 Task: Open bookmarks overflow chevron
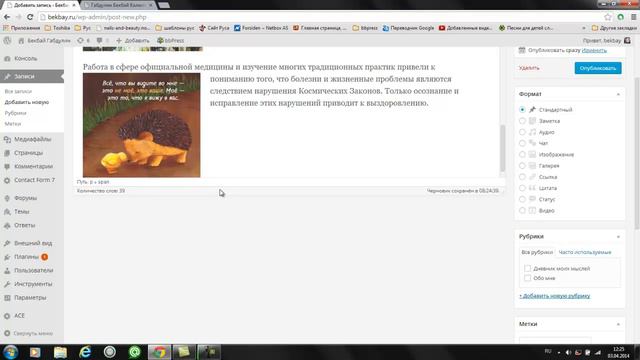[584, 28]
